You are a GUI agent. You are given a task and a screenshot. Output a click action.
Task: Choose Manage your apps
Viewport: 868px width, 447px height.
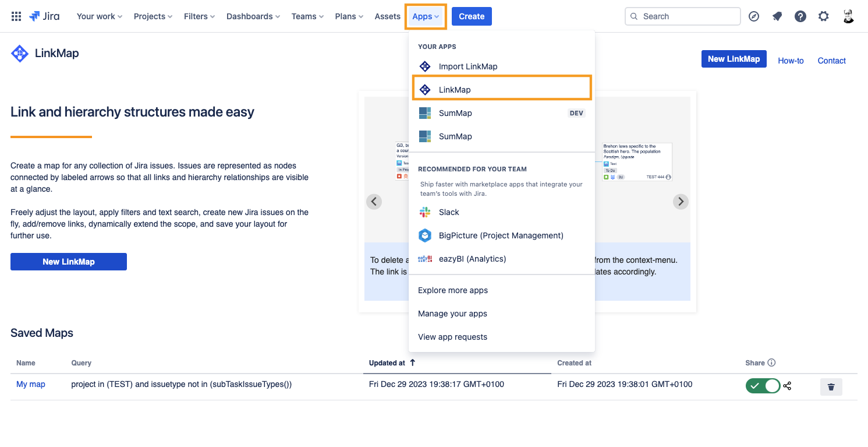click(502, 314)
